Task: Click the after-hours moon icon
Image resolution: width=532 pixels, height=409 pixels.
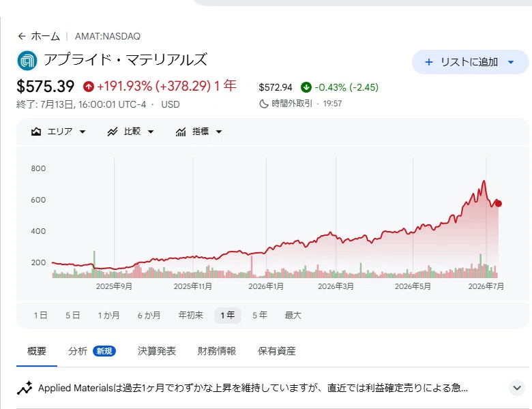Action: (264, 104)
